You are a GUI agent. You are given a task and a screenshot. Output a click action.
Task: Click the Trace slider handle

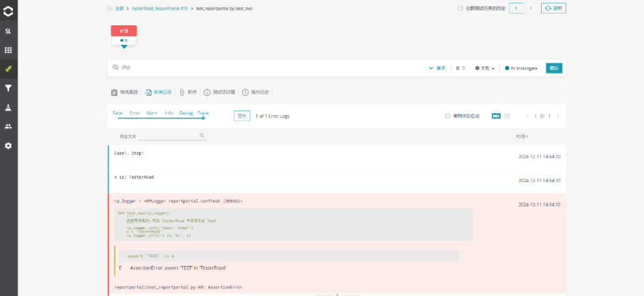pos(203,118)
